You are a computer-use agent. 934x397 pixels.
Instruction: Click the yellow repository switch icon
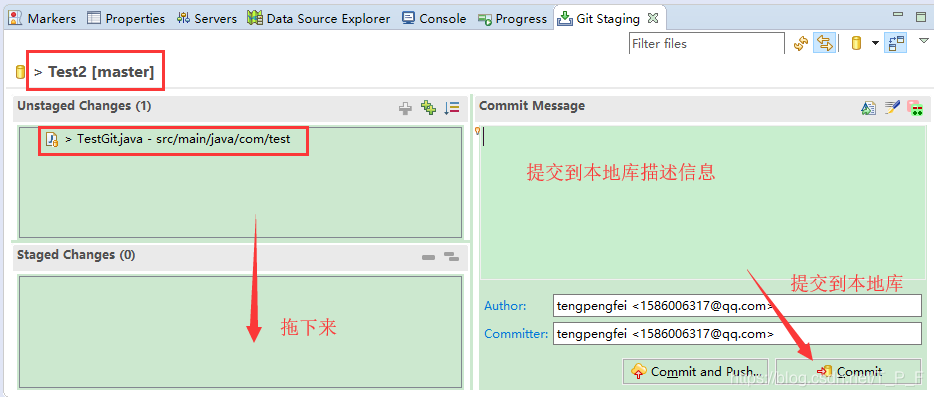[857, 43]
